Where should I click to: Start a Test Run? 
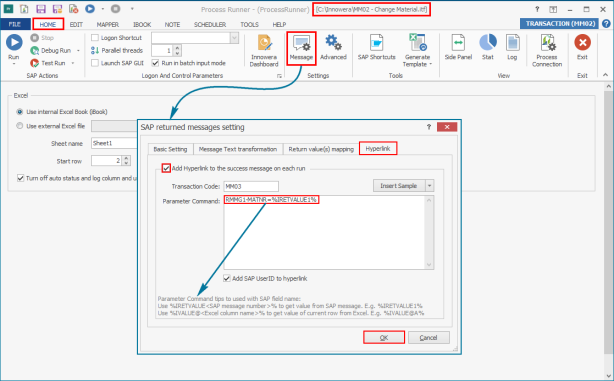[48, 63]
